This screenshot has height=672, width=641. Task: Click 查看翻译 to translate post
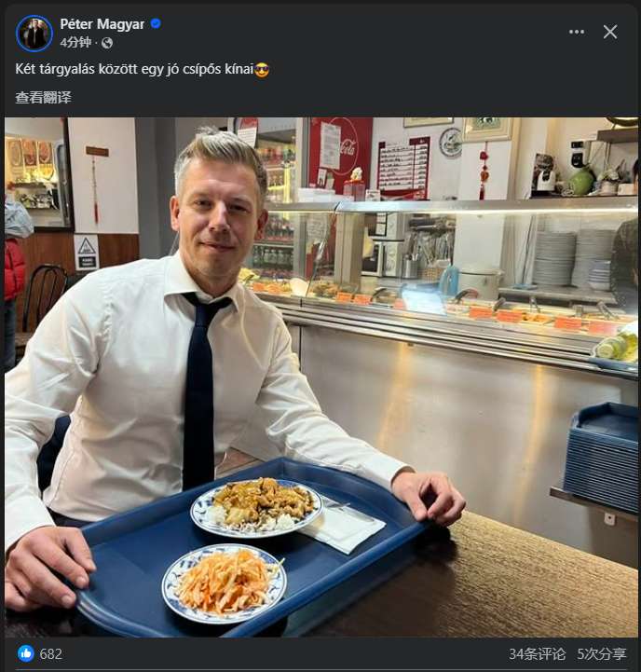click(43, 97)
